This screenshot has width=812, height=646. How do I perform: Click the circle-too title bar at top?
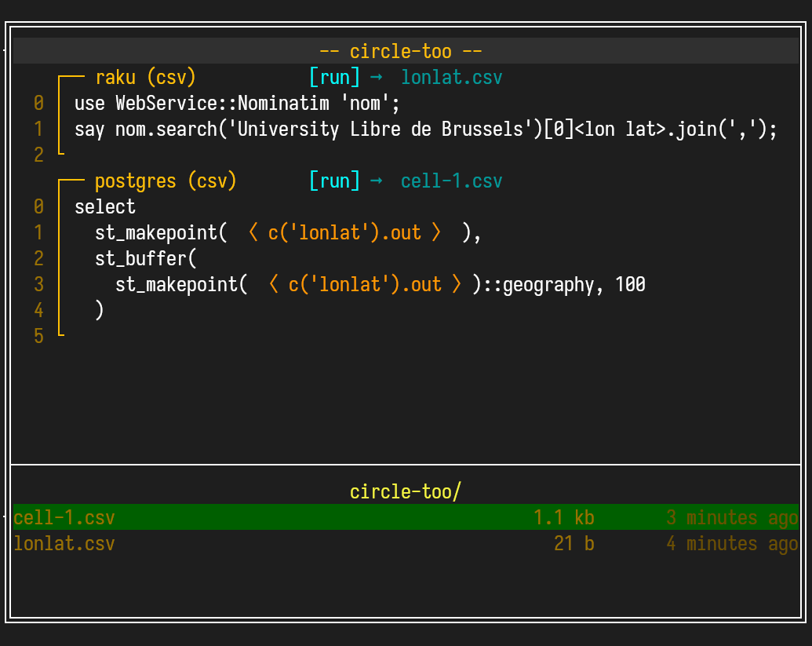[x=401, y=52]
